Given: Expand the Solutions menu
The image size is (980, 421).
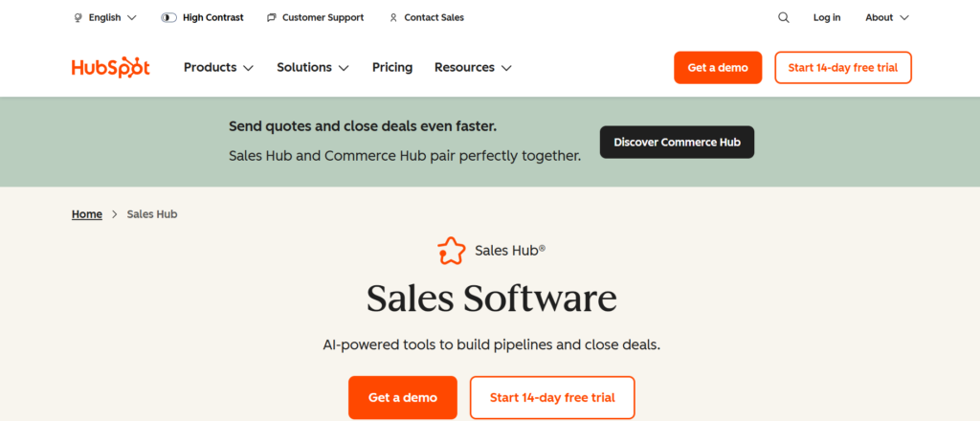Looking at the screenshot, I should click(x=313, y=68).
